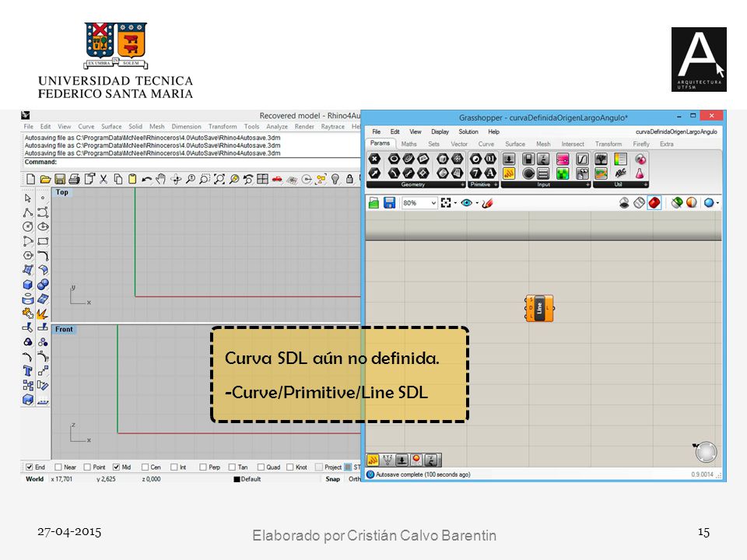Screen dimensions: 747x560
Task: Click the World coordinate system label
Action: point(34,479)
